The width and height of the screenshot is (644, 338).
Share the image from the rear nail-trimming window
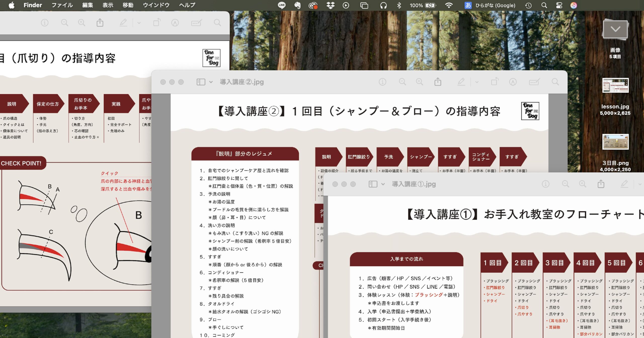pyautogui.click(x=100, y=23)
